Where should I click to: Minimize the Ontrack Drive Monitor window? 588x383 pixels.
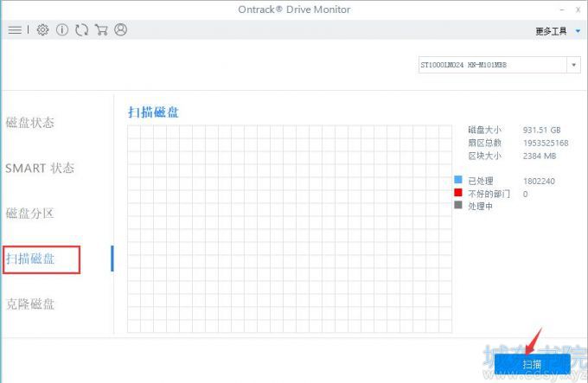pyautogui.click(x=562, y=10)
